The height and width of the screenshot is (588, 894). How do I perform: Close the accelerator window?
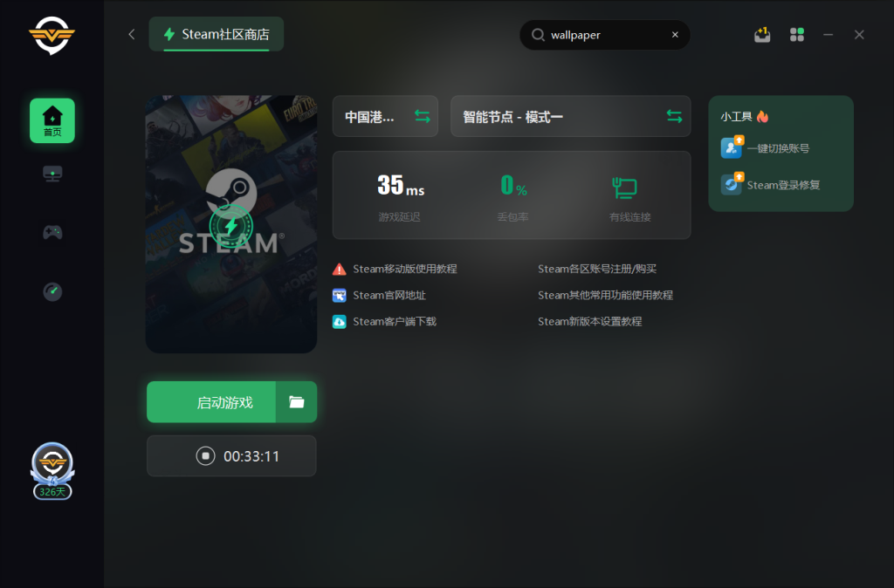[x=859, y=35]
